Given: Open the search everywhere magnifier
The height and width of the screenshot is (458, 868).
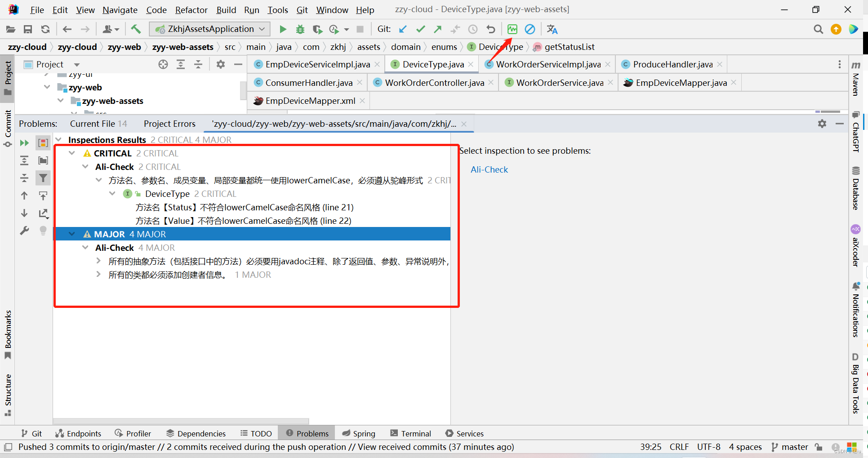Looking at the screenshot, I should coord(818,29).
